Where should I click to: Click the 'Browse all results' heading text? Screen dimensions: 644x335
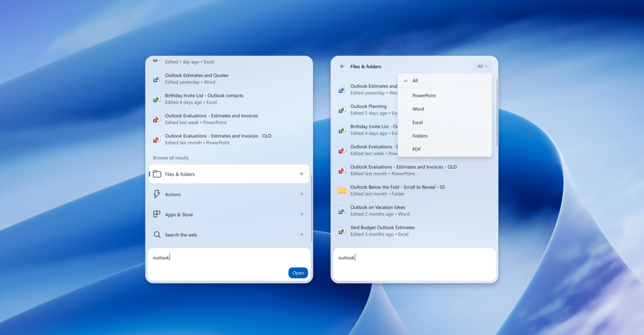point(171,158)
